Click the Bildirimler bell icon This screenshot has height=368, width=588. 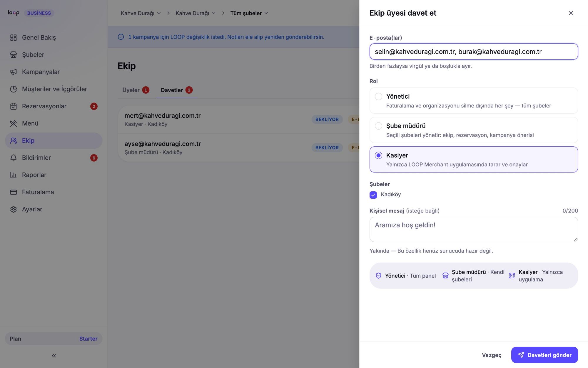coord(14,158)
